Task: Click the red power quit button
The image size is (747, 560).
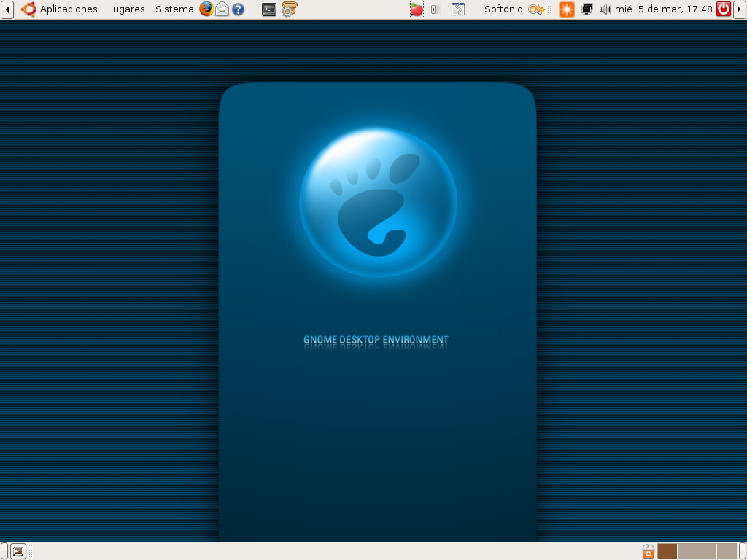Action: tap(724, 9)
